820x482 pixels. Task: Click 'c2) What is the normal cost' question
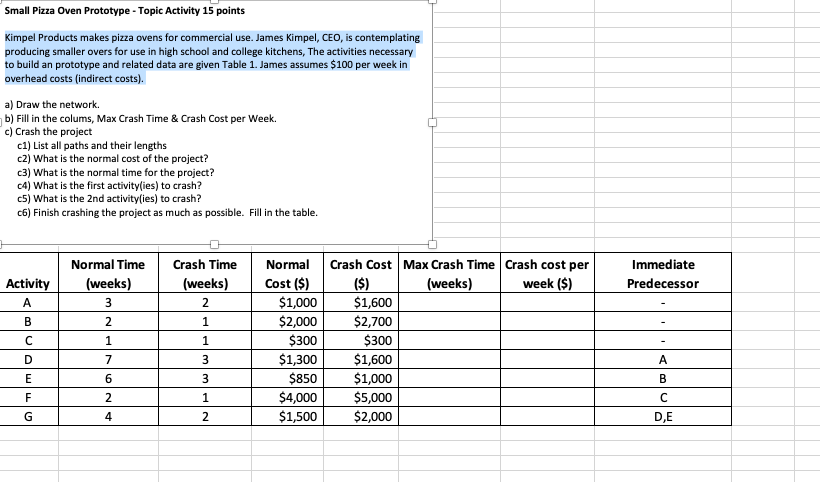[x=112, y=158]
